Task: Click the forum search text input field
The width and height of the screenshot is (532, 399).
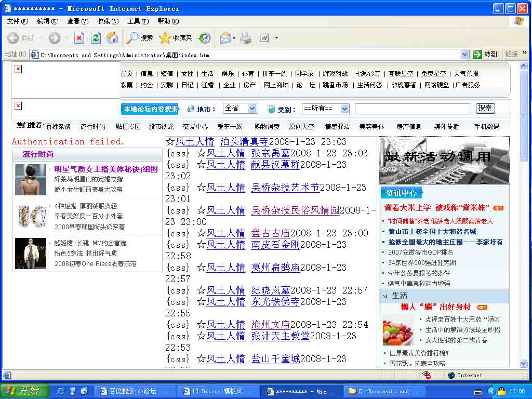Action: point(412,109)
